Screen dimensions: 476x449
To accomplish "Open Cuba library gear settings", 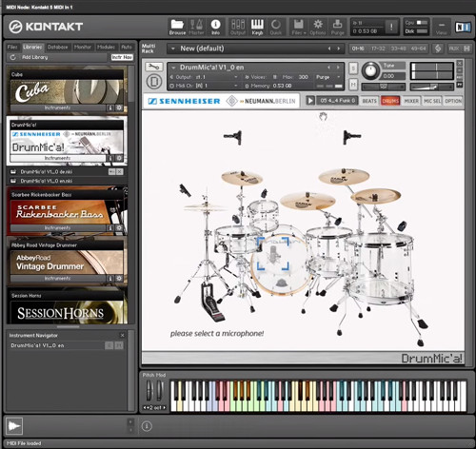I will pos(119,107).
